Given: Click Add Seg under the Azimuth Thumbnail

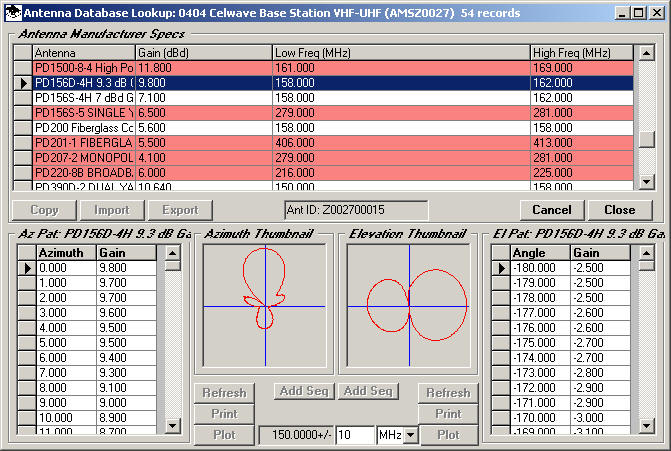Looking at the screenshot, I should pos(304,391).
